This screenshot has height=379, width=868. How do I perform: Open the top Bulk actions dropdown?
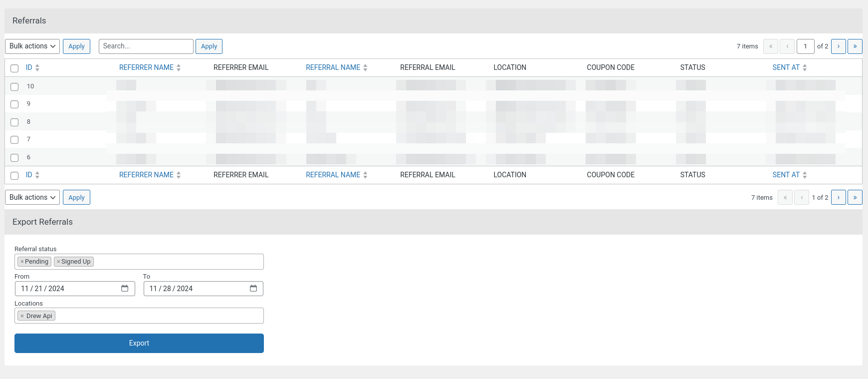coord(32,46)
